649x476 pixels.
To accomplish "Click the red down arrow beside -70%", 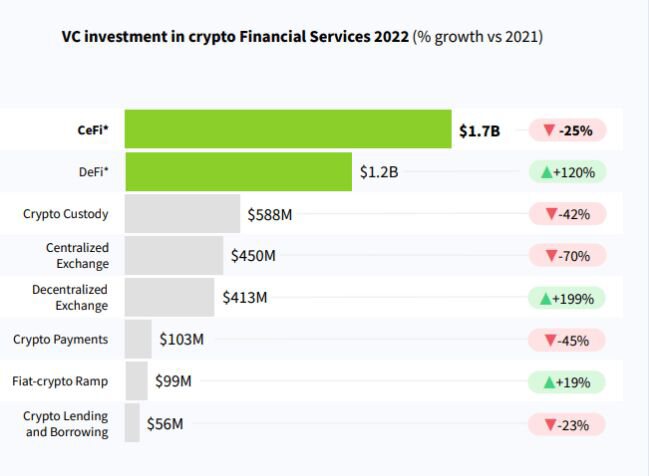I will pos(550,256).
